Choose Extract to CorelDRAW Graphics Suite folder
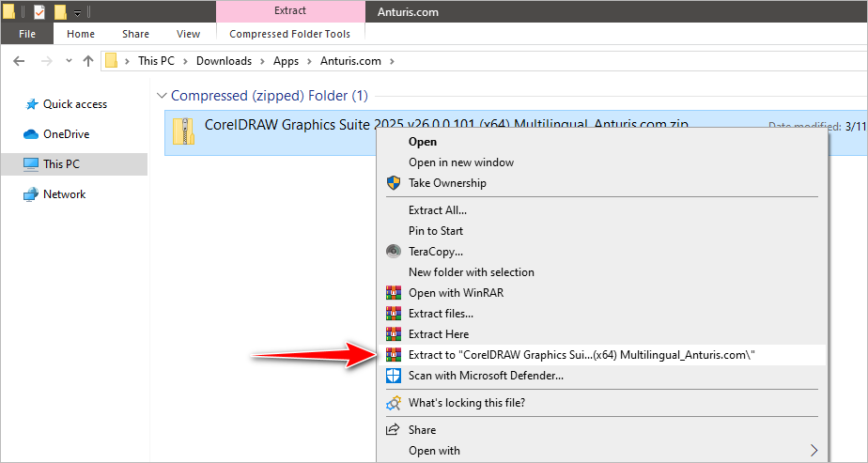868x463 pixels. click(581, 355)
